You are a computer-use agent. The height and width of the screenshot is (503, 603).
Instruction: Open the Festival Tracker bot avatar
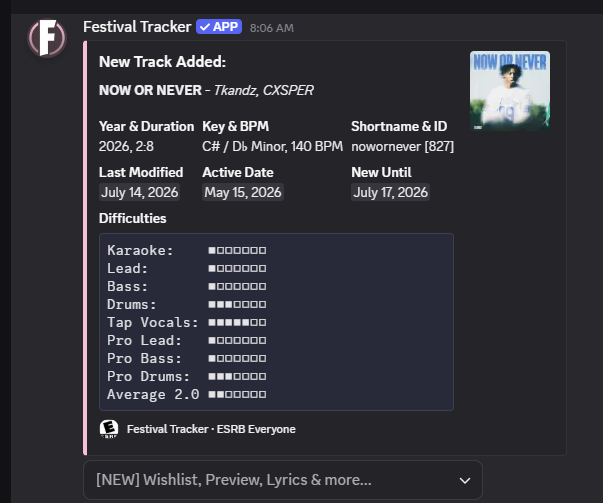click(x=47, y=38)
